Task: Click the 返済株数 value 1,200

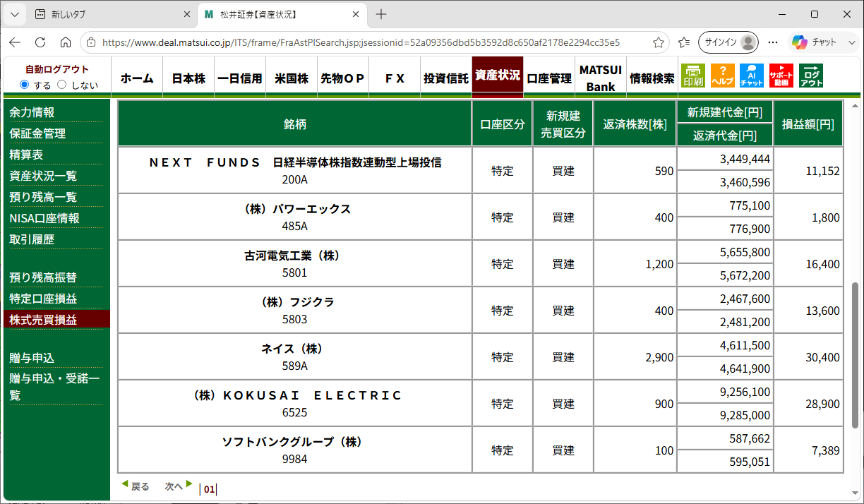Action: pyautogui.click(x=659, y=264)
